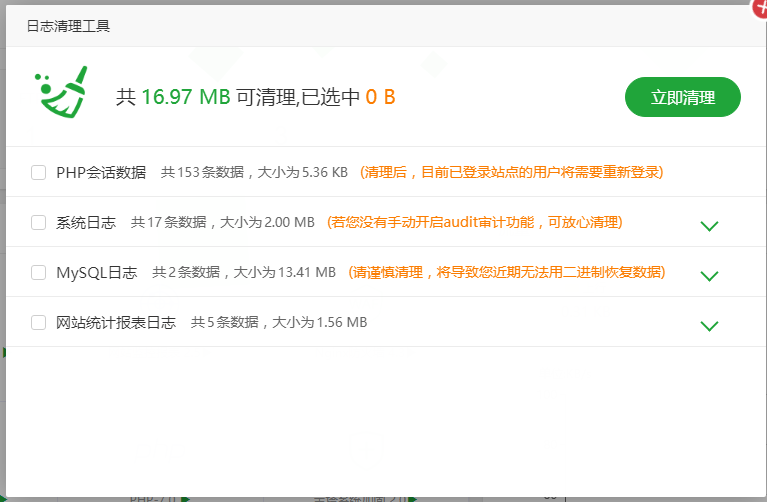The image size is (767, 502).
Task: Click the 16.97 MB total size text
Action: [x=186, y=97]
